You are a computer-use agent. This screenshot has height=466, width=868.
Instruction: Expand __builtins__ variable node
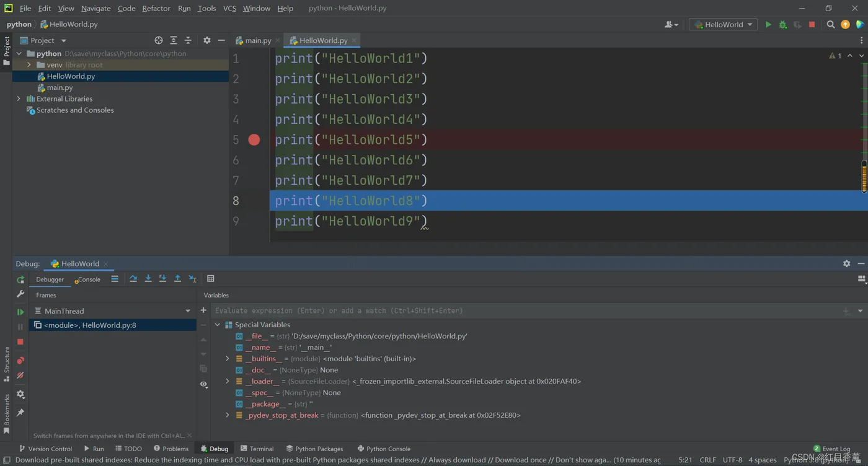tap(228, 359)
